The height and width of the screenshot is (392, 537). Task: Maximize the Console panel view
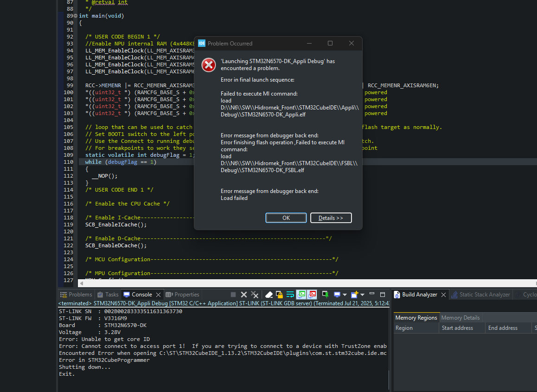coord(383,295)
